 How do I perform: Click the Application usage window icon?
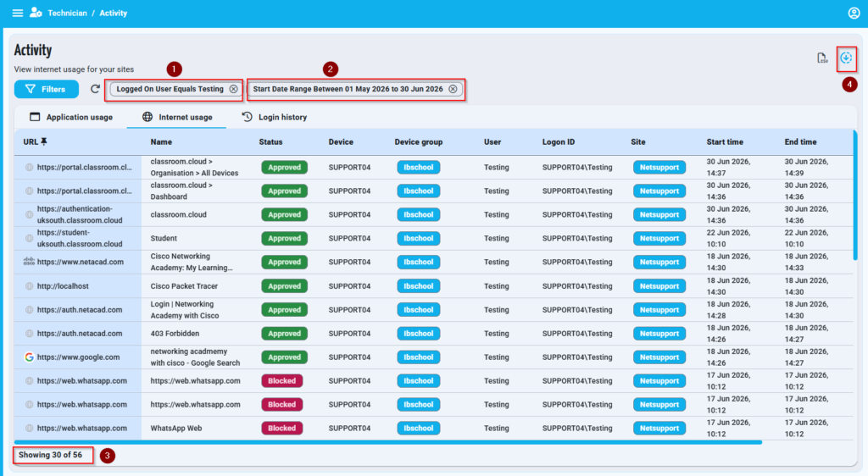pyautogui.click(x=35, y=117)
